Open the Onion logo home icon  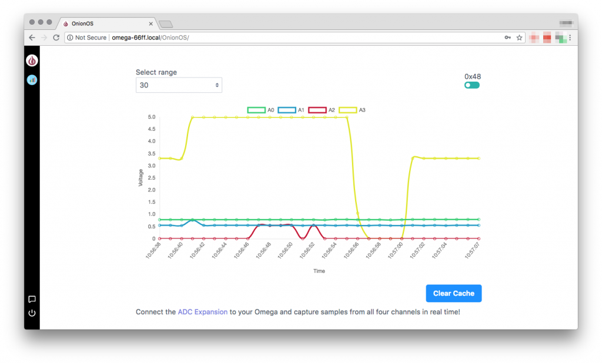tap(32, 60)
